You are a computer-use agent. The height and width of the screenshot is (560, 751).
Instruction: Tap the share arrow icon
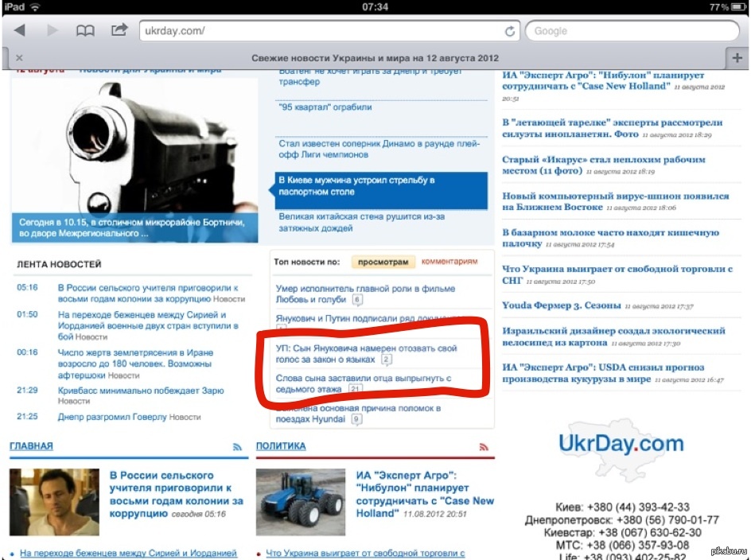(x=119, y=31)
